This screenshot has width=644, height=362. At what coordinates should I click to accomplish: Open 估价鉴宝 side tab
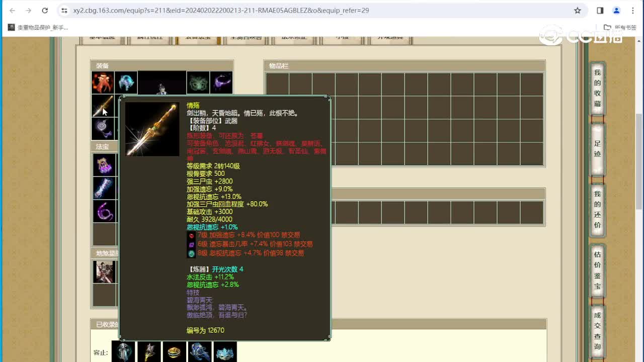click(x=597, y=270)
